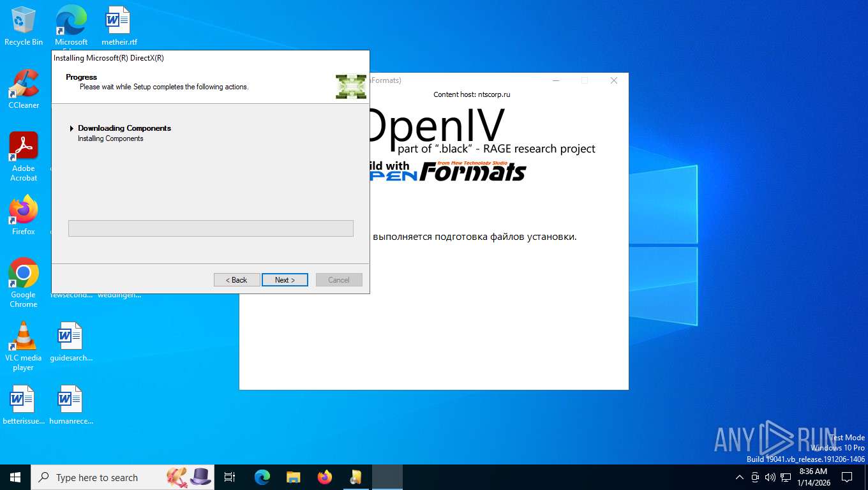Image resolution: width=868 pixels, height=490 pixels.
Task: Click the 'Progress' heading text
Action: pos(81,77)
